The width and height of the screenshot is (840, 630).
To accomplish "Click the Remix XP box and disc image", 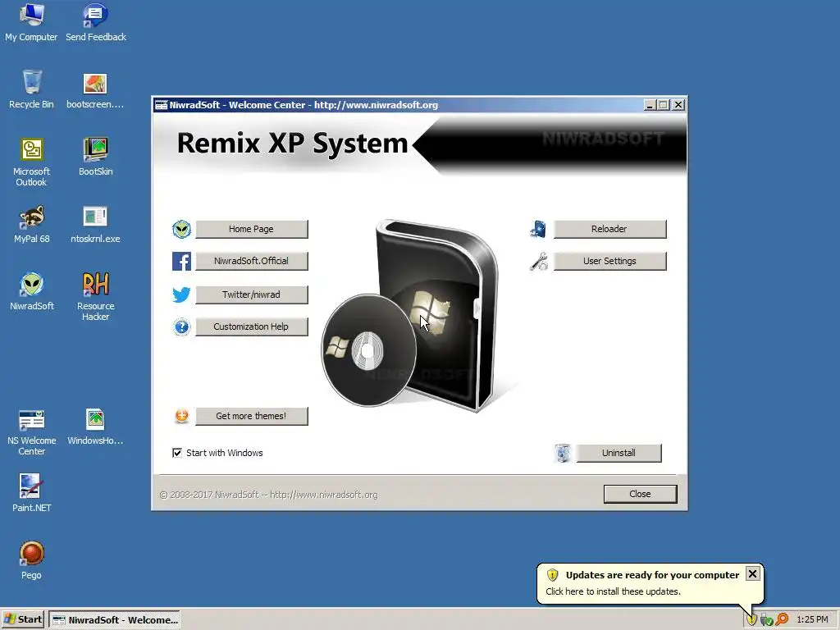I will coord(412,316).
